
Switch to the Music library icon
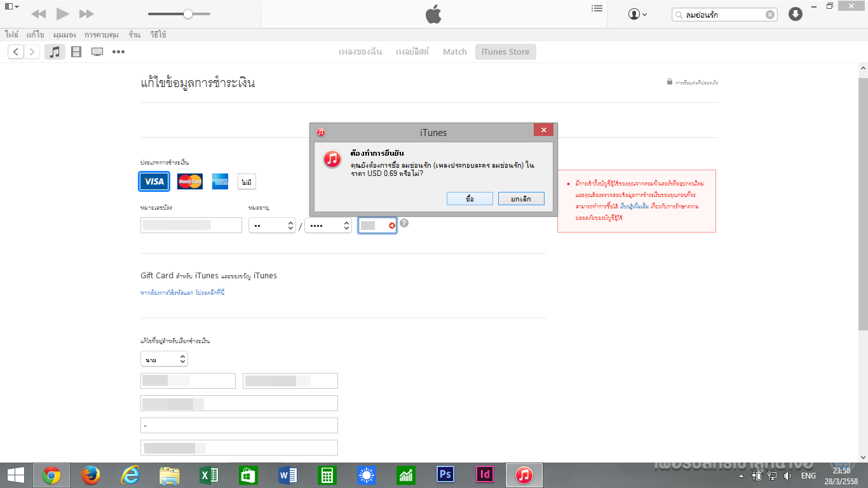tap(55, 52)
